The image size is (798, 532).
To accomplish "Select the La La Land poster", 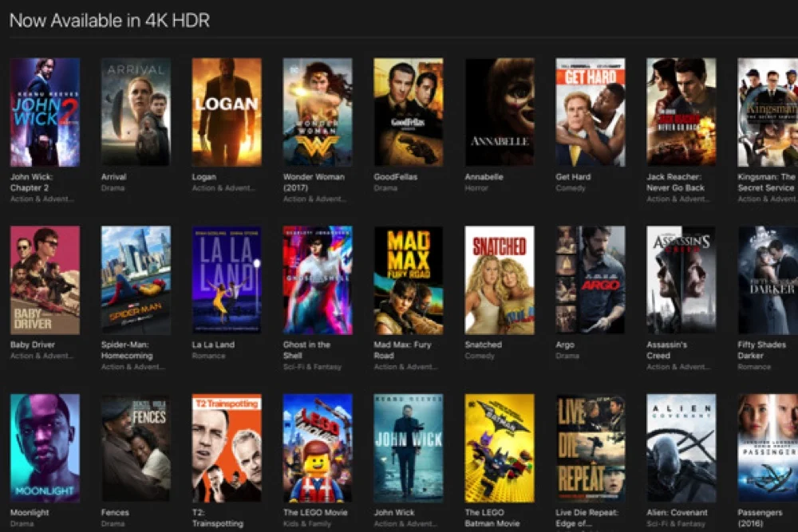I will pos(227,280).
